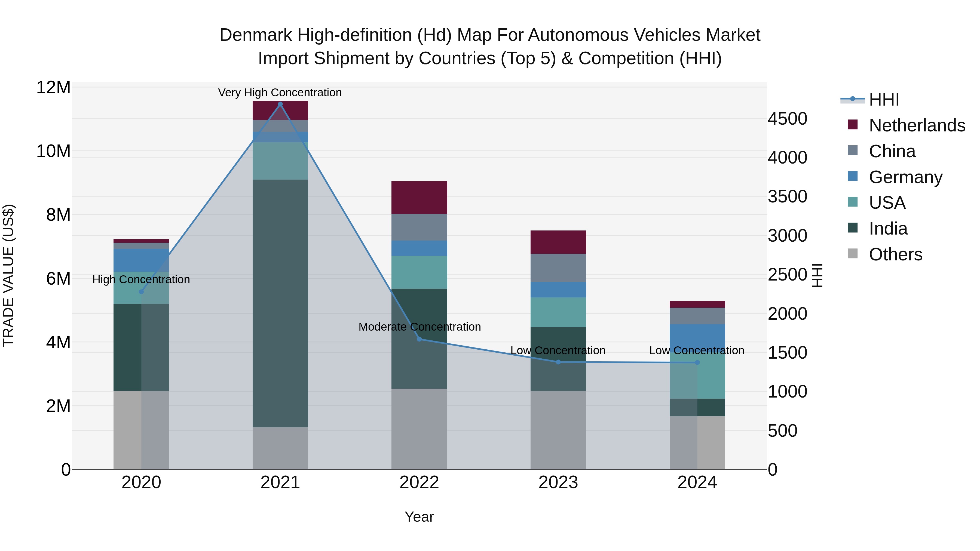Click the 2023 x-axis label
The height and width of the screenshot is (551, 980).
[x=559, y=482]
